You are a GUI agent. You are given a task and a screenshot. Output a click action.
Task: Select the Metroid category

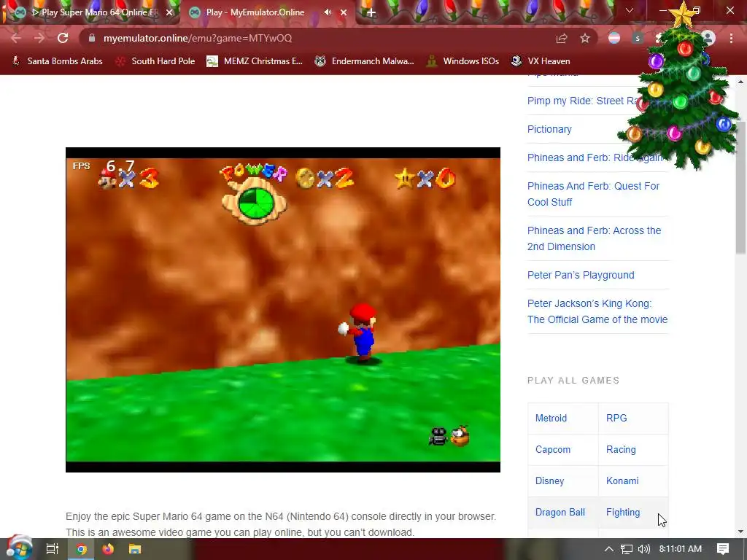551,418
